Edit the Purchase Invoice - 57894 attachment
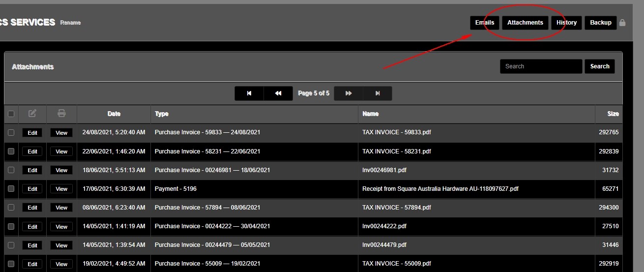The height and width of the screenshot is (272, 644). (32, 208)
